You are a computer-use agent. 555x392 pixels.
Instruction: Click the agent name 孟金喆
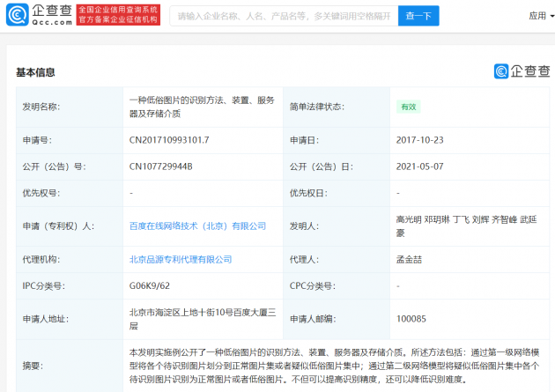(409, 260)
